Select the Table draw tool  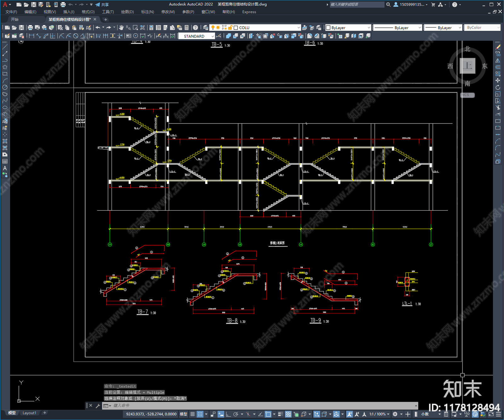(5, 162)
